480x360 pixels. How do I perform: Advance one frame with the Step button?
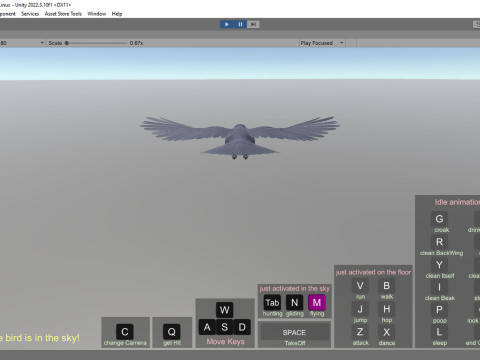click(x=253, y=24)
